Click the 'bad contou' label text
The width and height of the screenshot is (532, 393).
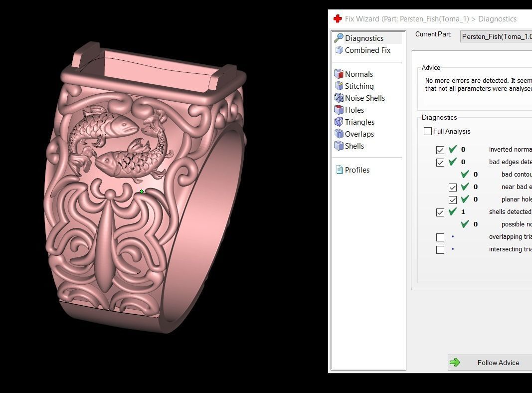(x=517, y=174)
